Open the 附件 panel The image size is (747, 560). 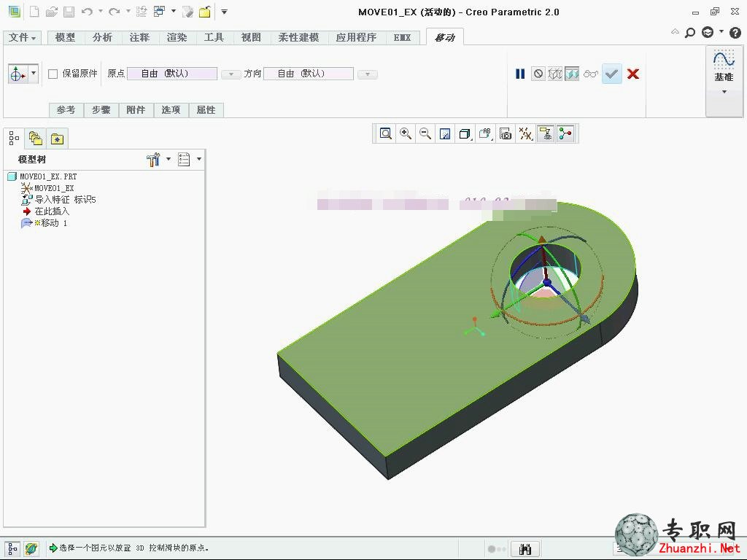point(136,110)
